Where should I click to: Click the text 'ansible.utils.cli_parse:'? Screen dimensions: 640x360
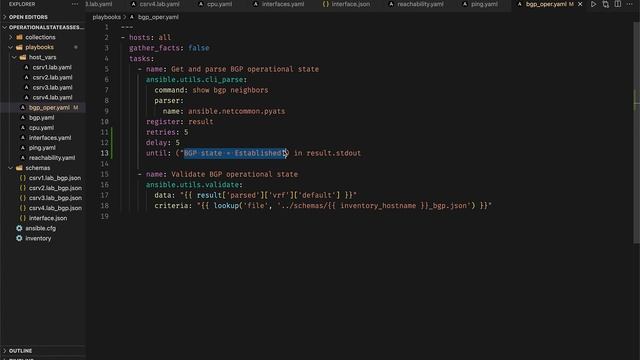(196, 80)
